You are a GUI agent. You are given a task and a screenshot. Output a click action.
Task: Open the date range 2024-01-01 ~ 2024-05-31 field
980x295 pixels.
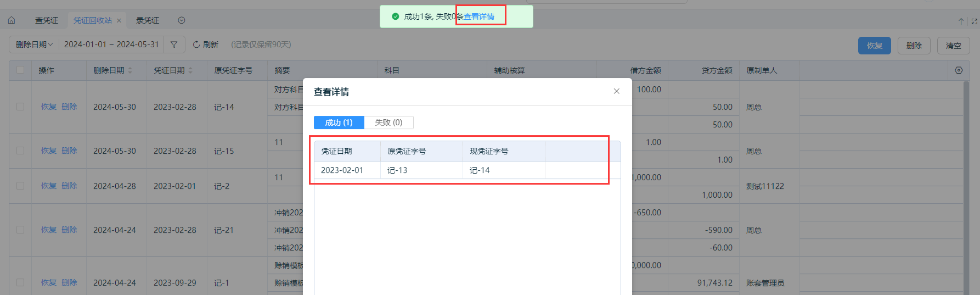[111, 44]
